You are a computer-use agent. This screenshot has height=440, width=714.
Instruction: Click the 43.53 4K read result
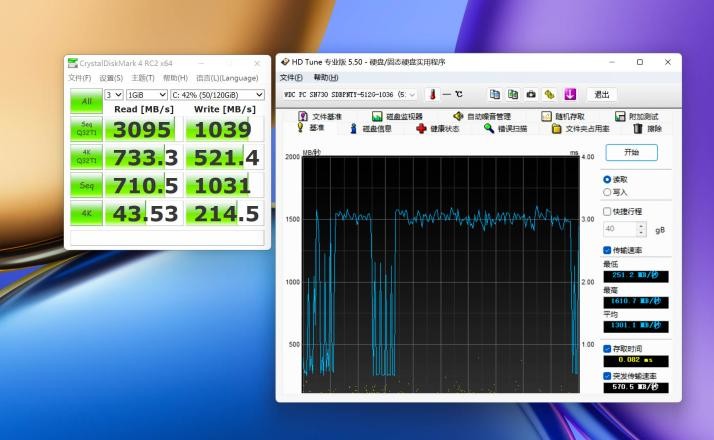143,213
